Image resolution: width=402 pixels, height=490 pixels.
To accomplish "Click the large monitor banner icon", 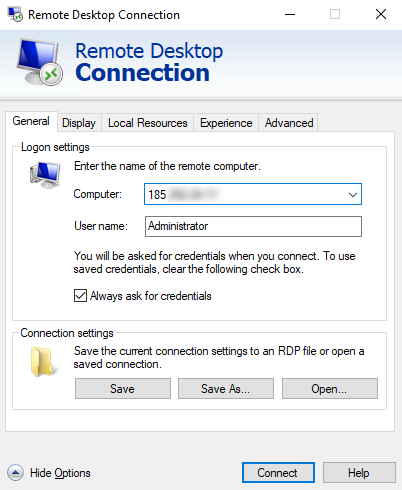I will (x=40, y=62).
